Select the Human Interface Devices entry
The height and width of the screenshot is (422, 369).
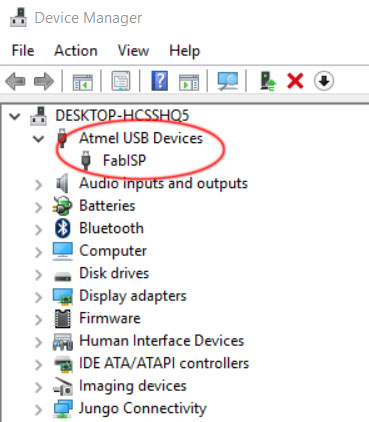(x=162, y=341)
